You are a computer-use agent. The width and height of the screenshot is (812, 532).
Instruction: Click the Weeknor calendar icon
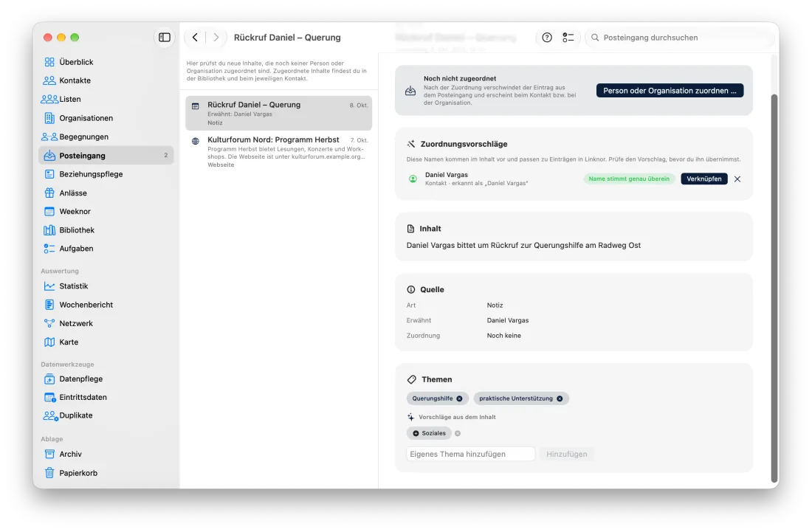point(49,211)
